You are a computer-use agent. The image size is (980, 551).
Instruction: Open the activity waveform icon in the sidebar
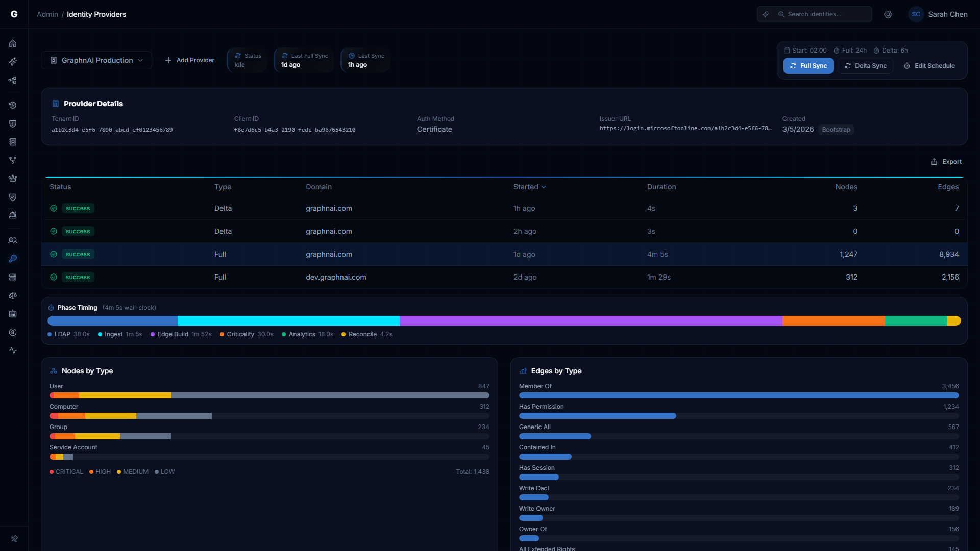[x=13, y=350]
